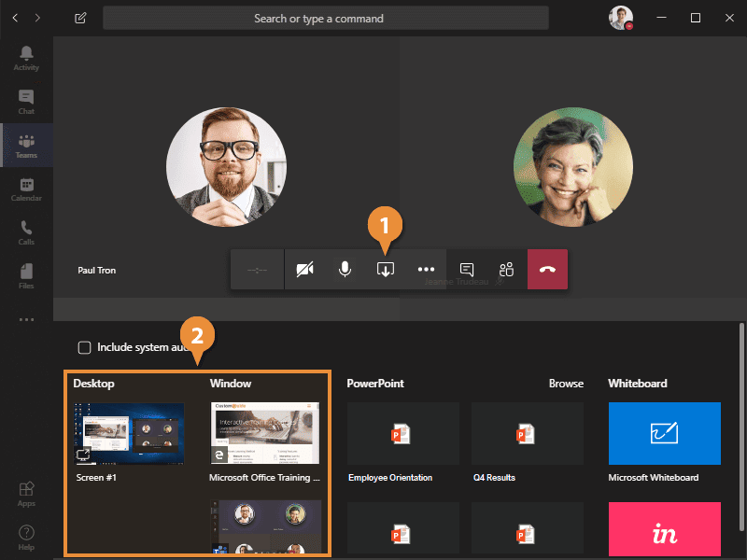Open More actions in meeting toolbar
This screenshot has width=747, height=560.
coord(426,270)
